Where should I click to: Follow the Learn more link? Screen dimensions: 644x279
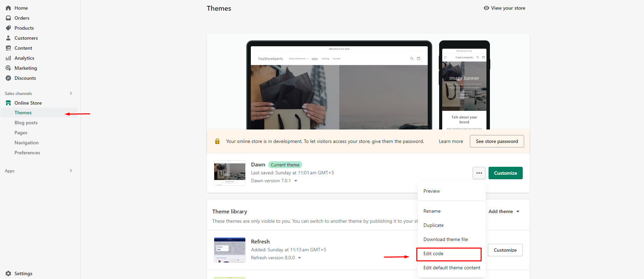tap(451, 141)
